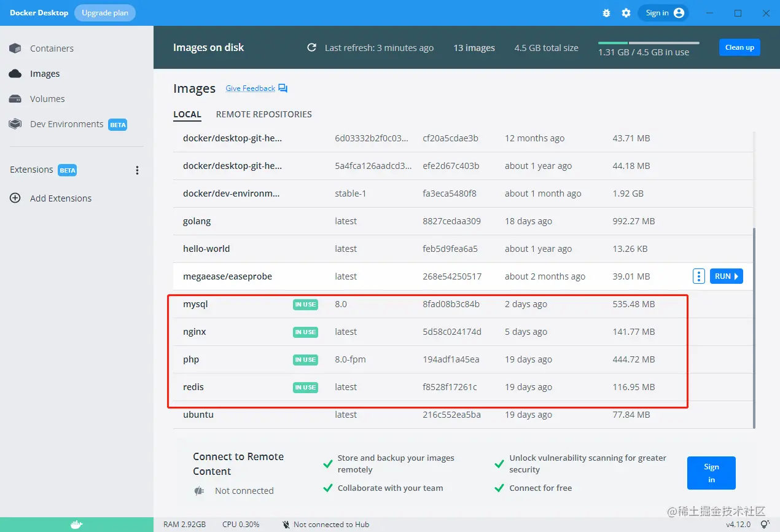Click the BETA badge beside Extensions
Viewport: 780px width, 532px height.
click(x=68, y=170)
